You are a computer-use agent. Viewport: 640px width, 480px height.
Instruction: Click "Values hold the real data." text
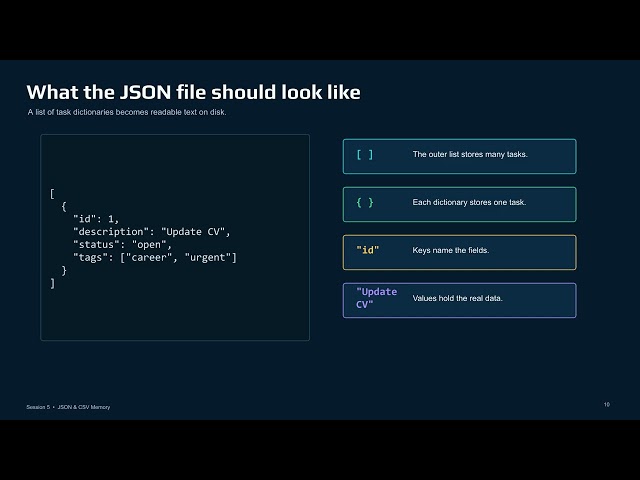pyautogui.click(x=458, y=298)
